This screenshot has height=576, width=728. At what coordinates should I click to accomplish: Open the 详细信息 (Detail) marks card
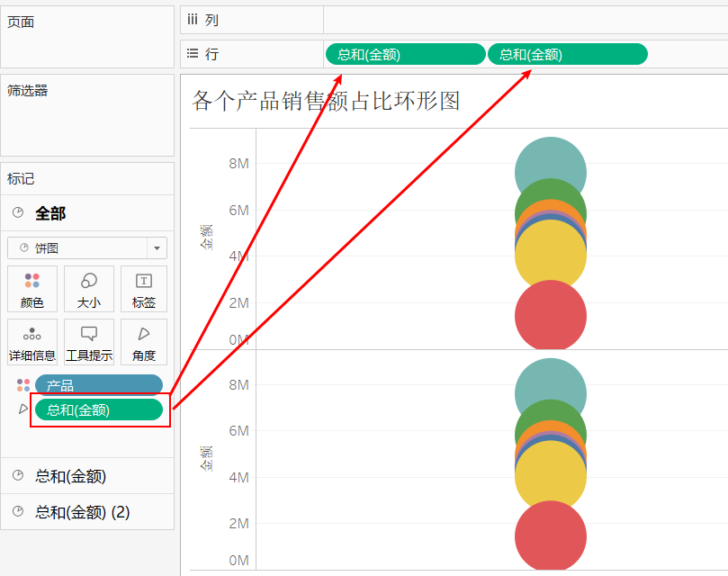[x=32, y=341]
